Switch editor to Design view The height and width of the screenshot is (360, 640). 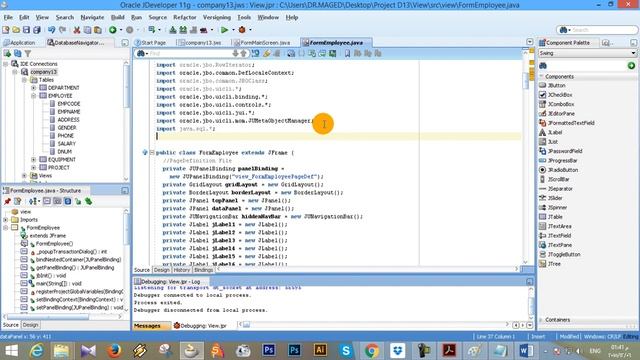pos(161,270)
